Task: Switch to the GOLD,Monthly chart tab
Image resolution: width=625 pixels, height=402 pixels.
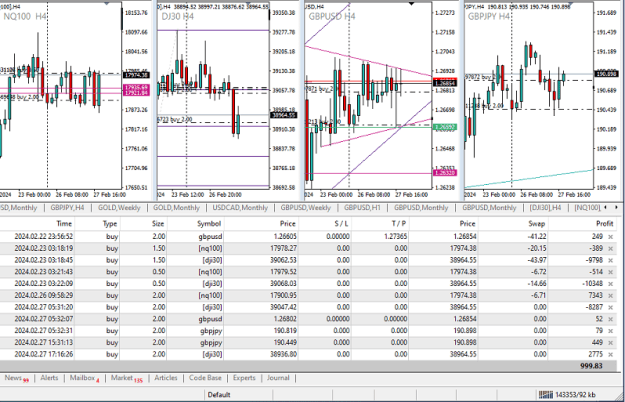Action: point(177,208)
